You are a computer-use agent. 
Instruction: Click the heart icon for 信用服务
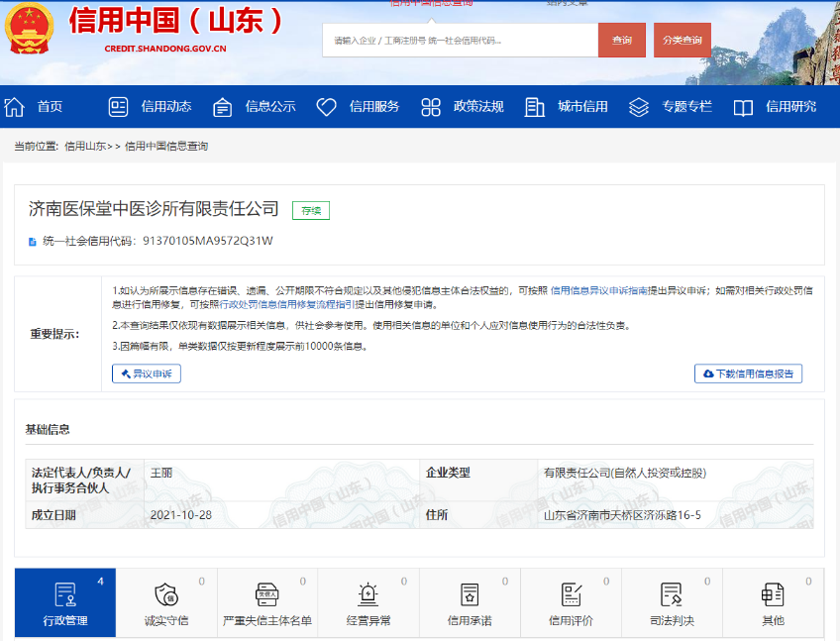tap(326, 107)
